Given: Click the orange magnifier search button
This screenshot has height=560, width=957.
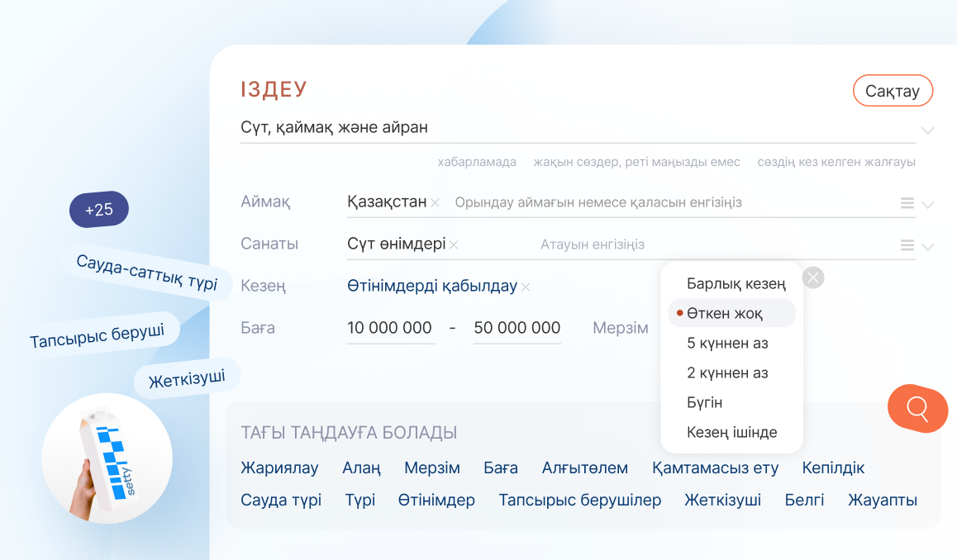Looking at the screenshot, I should tap(917, 408).
